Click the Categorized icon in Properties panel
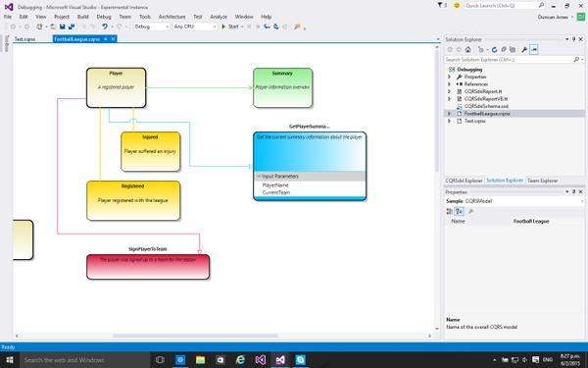Viewport: 588px width, 368px height. (449, 211)
